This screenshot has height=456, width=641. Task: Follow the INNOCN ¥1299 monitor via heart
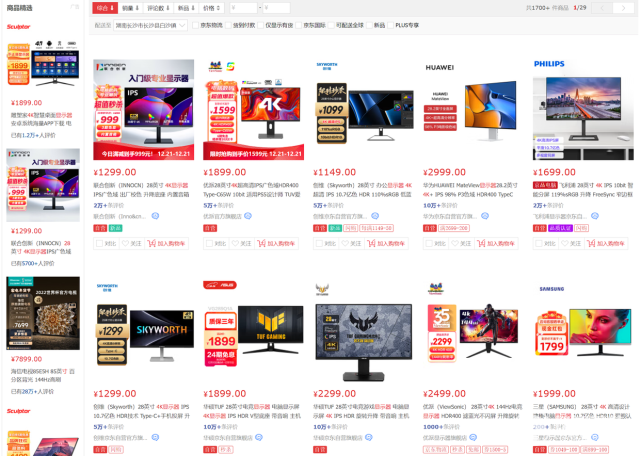pyautogui.click(x=132, y=243)
